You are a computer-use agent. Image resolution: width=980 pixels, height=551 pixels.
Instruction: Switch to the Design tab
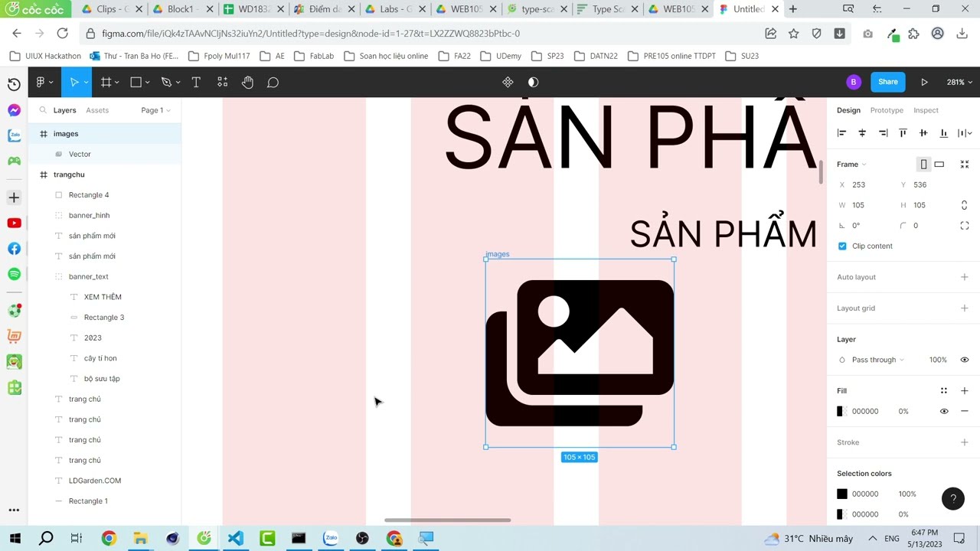[x=848, y=110]
